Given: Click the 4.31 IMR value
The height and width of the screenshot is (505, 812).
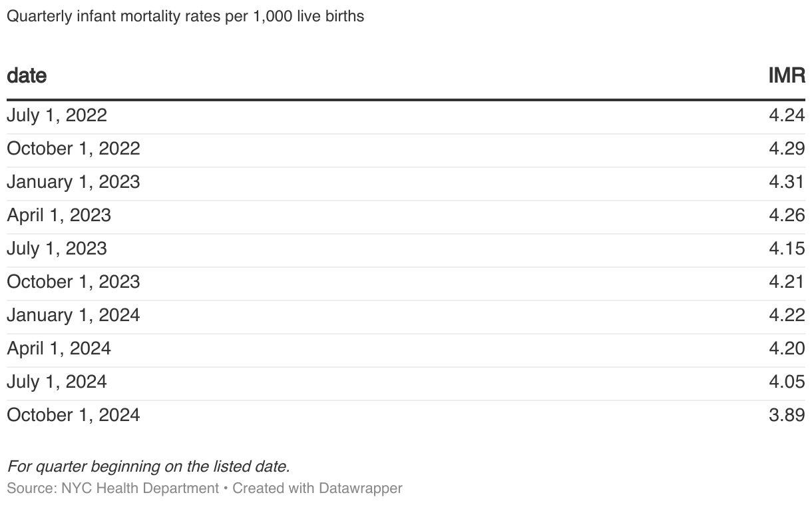Looking at the screenshot, I should coord(787,182).
